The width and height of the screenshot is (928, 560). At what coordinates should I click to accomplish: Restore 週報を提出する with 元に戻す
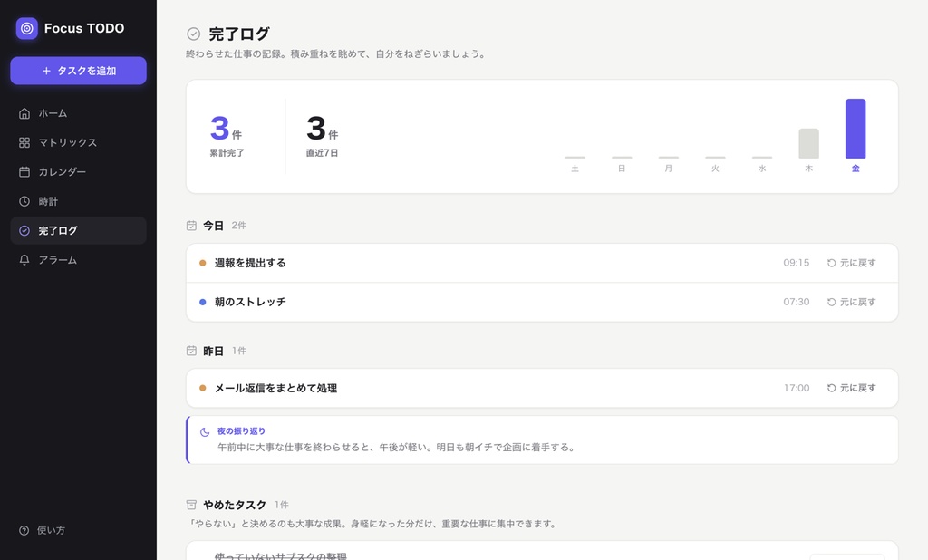[x=852, y=263]
